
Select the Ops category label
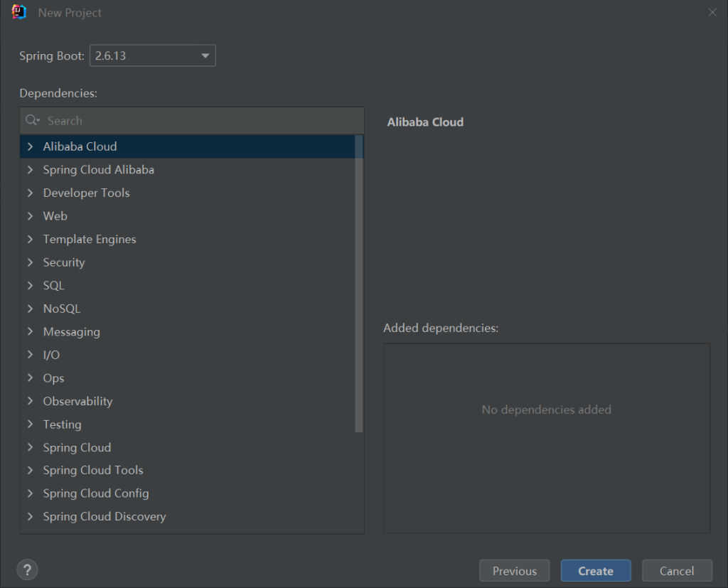click(x=54, y=378)
